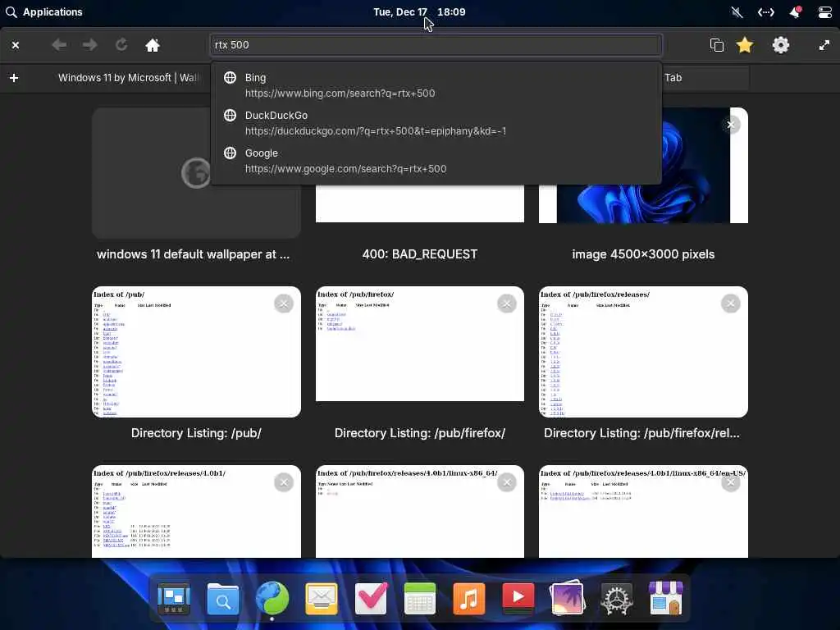Remove the linux-x86_64/en-US/ tile
This screenshot has height=630, width=840.
click(x=731, y=482)
